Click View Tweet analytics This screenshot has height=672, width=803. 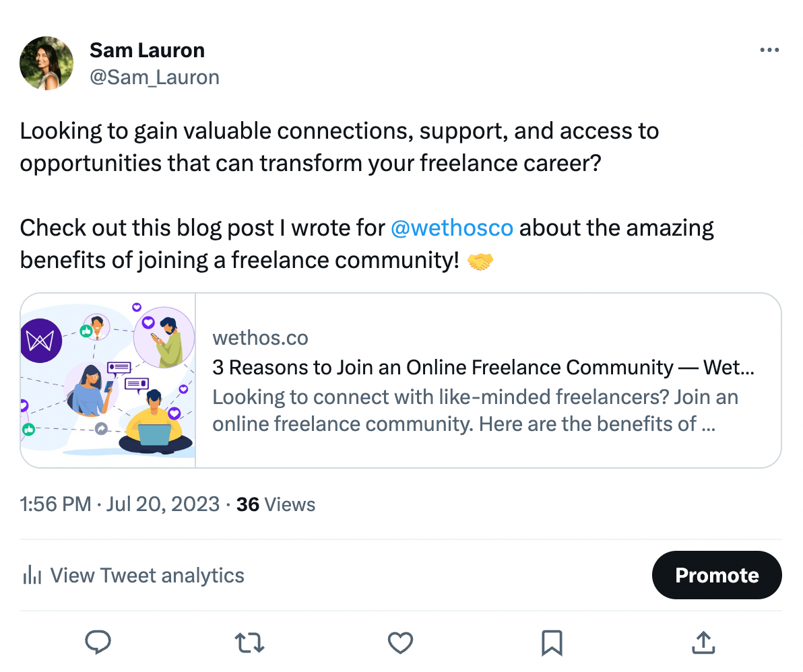point(147,575)
